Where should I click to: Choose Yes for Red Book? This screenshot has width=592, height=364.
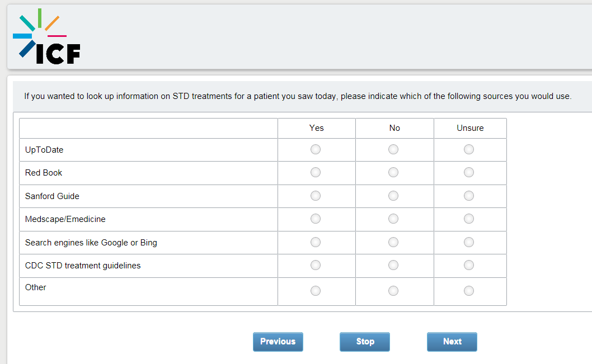pos(316,172)
